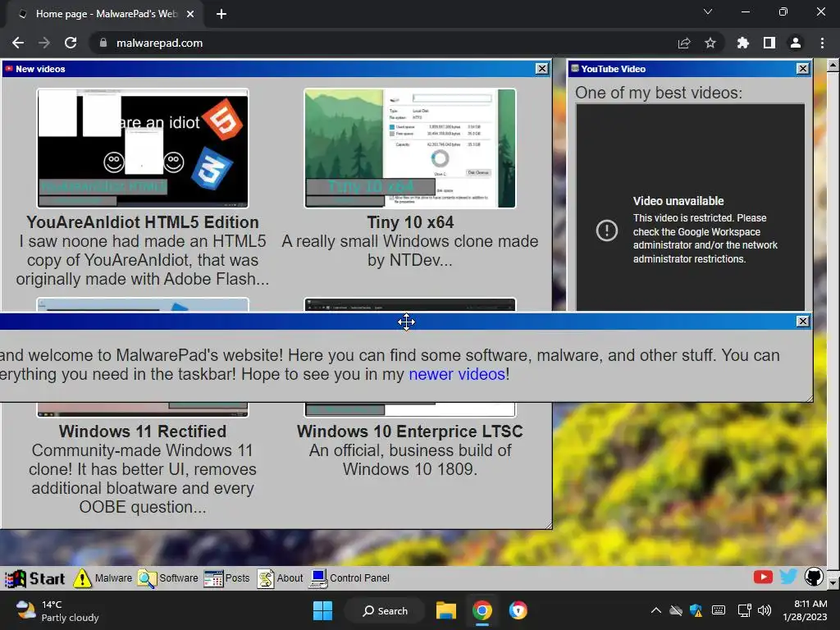Click the Tiny 10 x64 title
Screen dimensions: 840x630
410,222
